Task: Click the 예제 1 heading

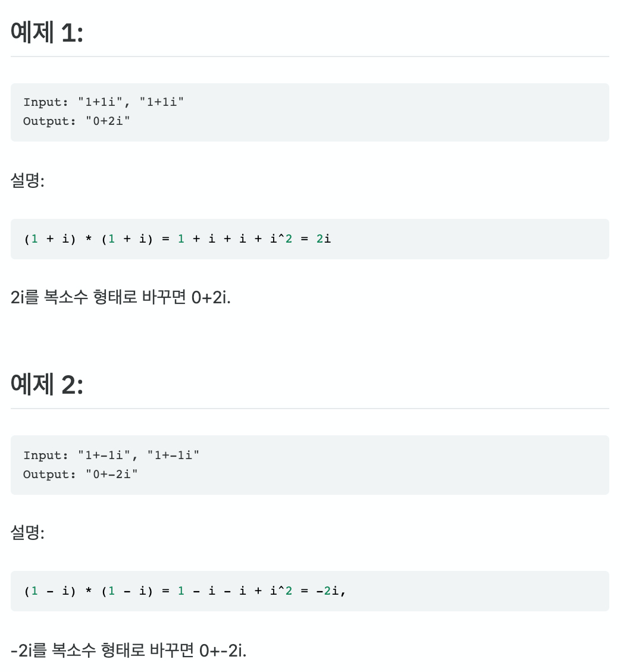Action: point(47,32)
